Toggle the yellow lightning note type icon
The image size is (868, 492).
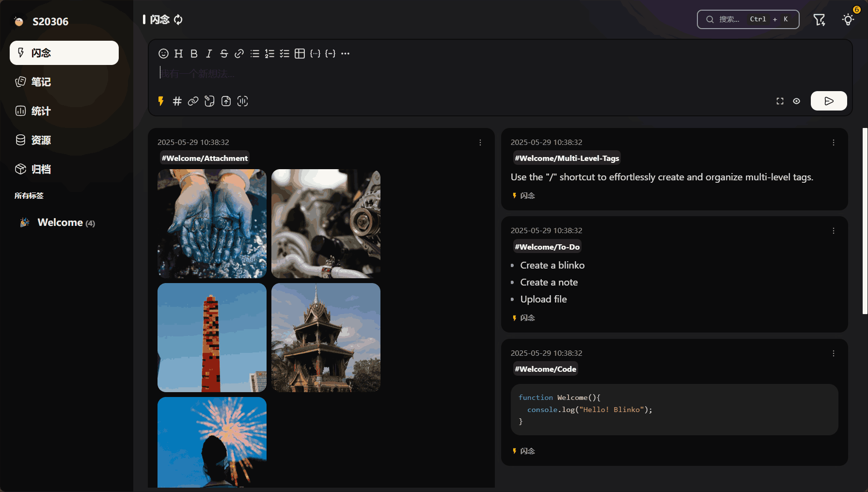coord(161,101)
